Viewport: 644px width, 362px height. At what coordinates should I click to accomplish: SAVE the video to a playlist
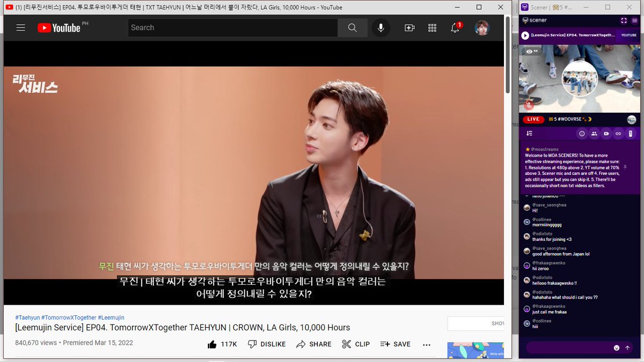[395, 344]
